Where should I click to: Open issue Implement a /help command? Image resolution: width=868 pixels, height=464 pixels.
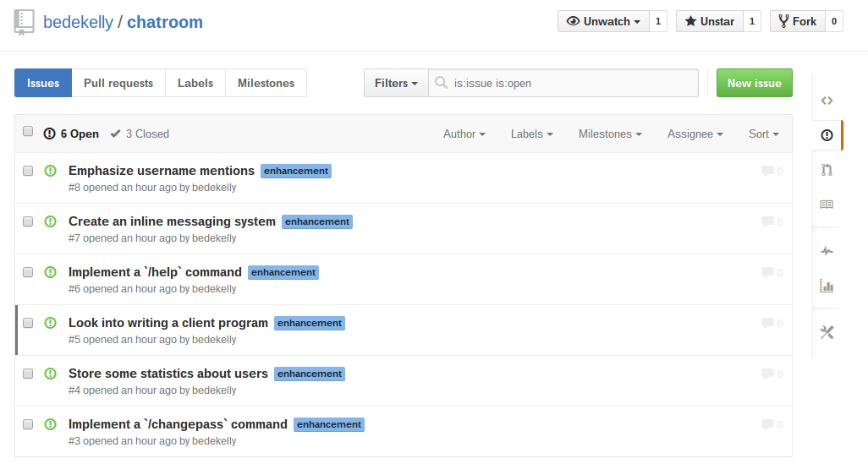(155, 272)
